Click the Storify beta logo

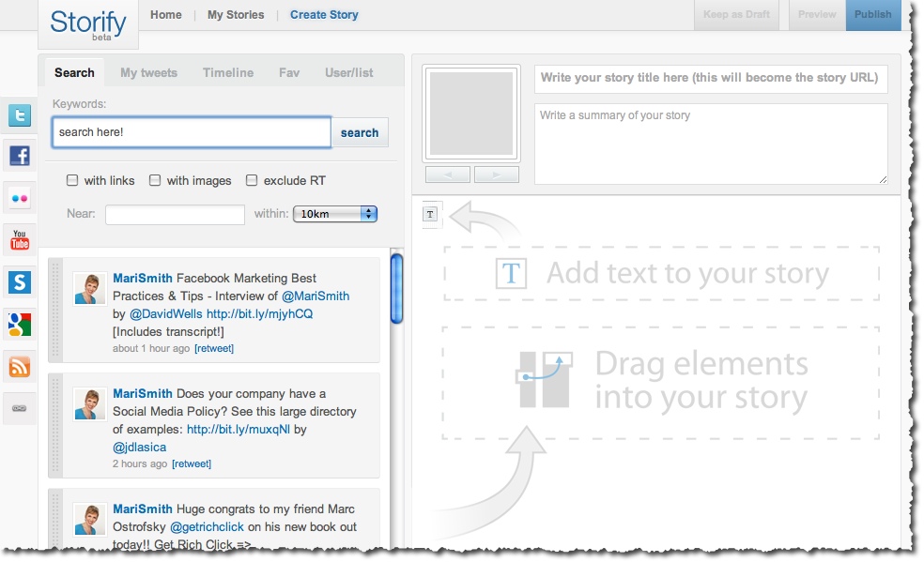click(x=88, y=24)
